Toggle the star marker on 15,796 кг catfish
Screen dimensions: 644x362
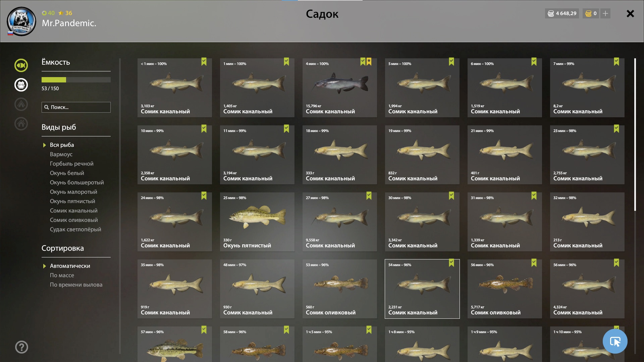point(369,62)
